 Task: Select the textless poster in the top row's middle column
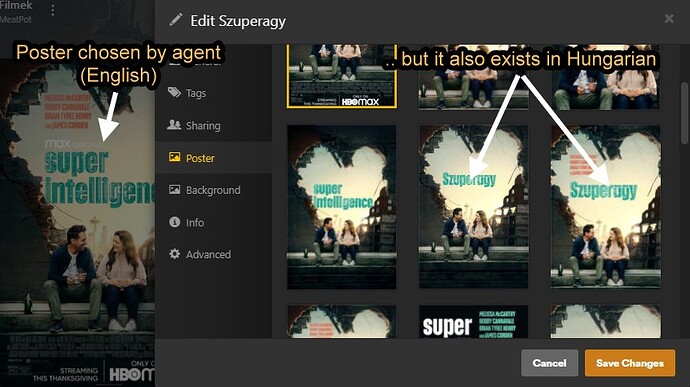pos(473,77)
